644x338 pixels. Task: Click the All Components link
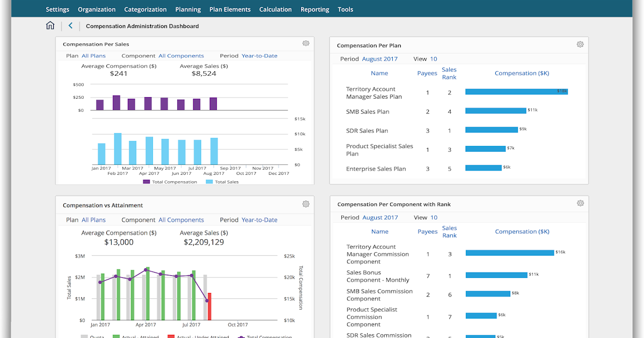(x=181, y=55)
